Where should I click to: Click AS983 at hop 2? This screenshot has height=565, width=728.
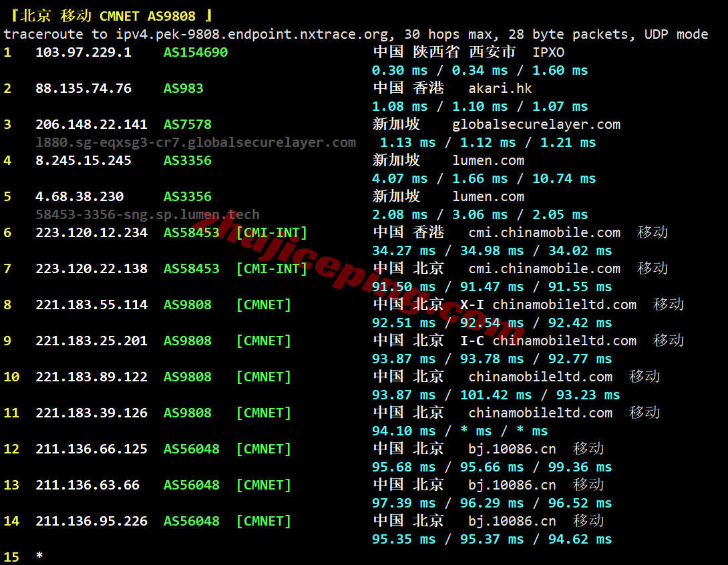coord(184,88)
